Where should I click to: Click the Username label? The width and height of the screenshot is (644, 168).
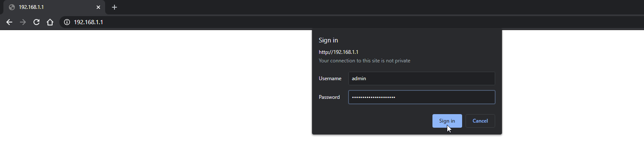point(330,78)
